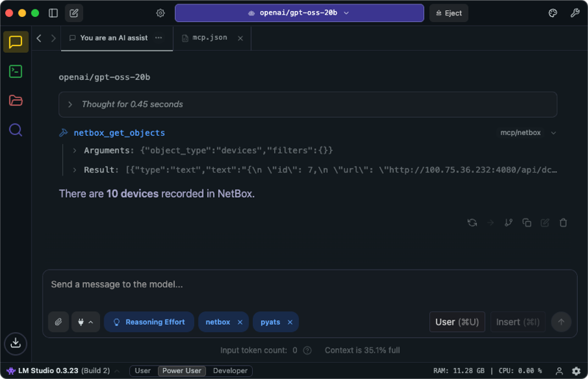Send the message with the up arrow

[561, 322]
